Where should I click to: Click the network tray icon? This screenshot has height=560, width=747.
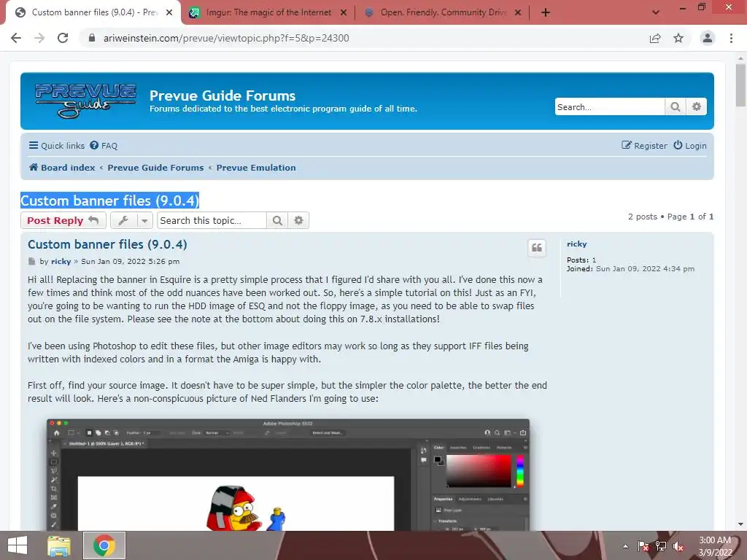[661, 546]
